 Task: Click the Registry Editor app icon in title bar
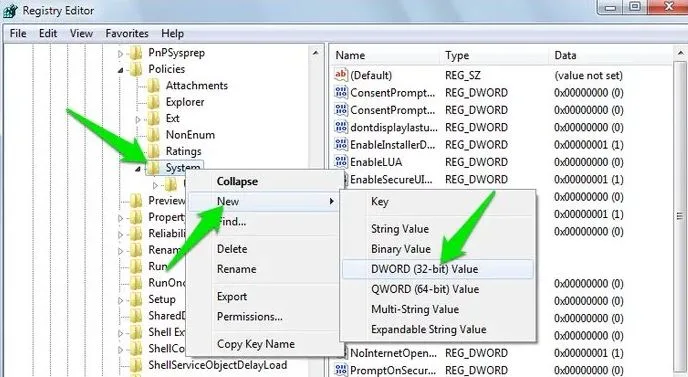click(x=11, y=11)
